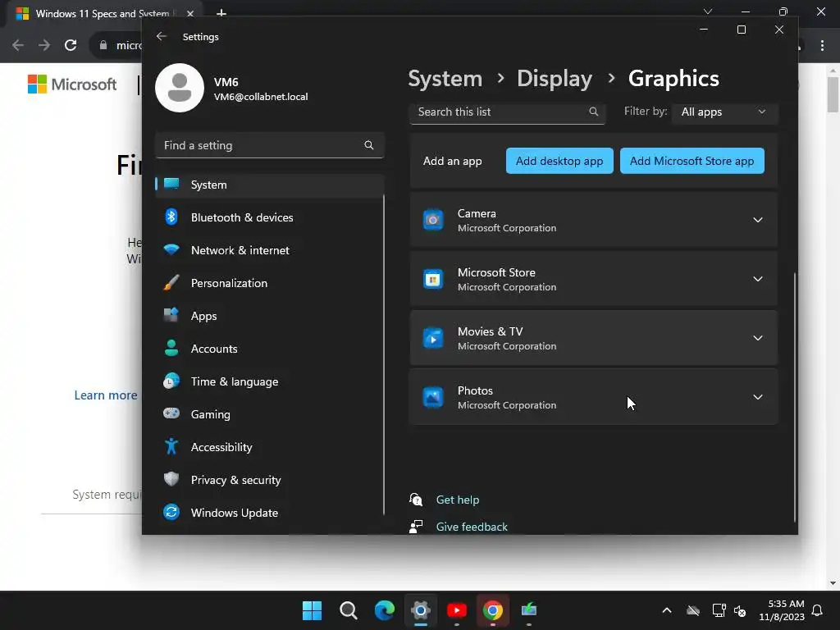Click the Chrome page vertical scrollbar
Screen dimensions: 840x630
(x=833, y=94)
